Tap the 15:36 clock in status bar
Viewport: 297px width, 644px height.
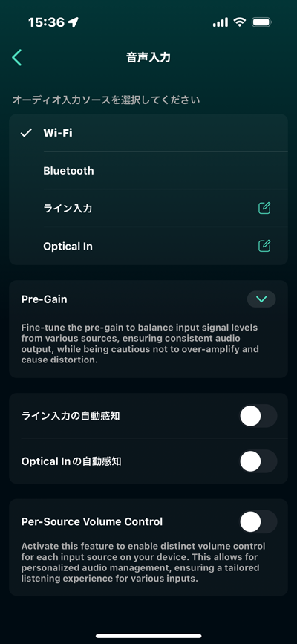tap(48, 22)
